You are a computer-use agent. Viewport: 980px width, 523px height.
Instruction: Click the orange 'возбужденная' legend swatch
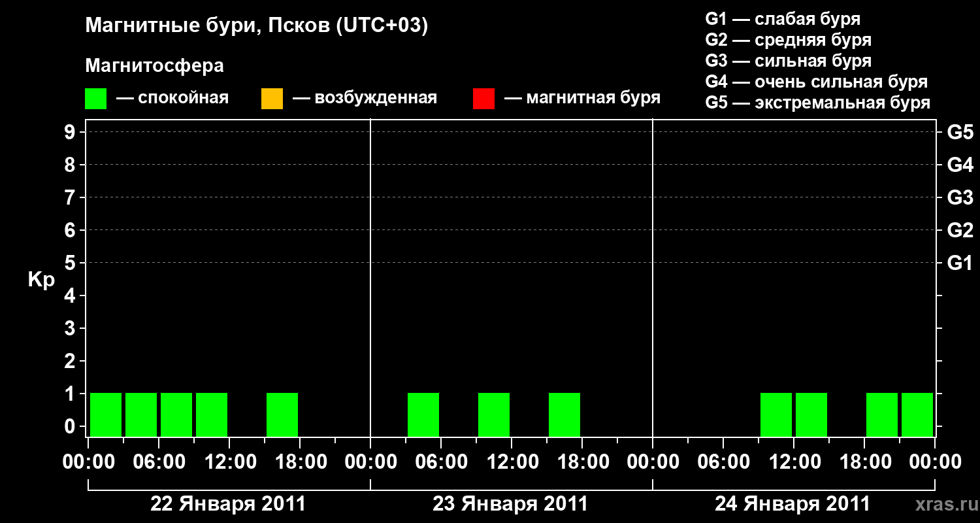(272, 99)
